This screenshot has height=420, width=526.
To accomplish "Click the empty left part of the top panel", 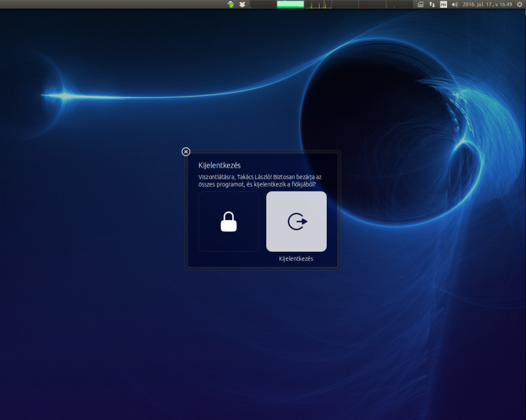I will (x=99, y=4).
